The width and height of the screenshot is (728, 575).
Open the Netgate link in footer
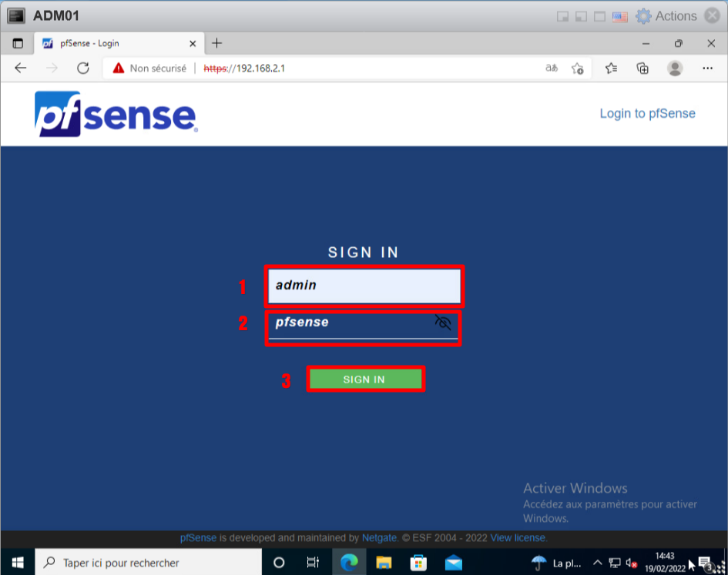tap(378, 538)
